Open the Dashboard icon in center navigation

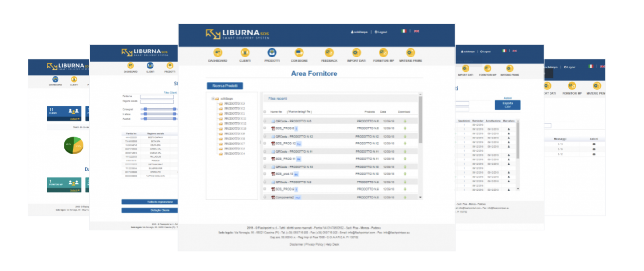[218, 53]
